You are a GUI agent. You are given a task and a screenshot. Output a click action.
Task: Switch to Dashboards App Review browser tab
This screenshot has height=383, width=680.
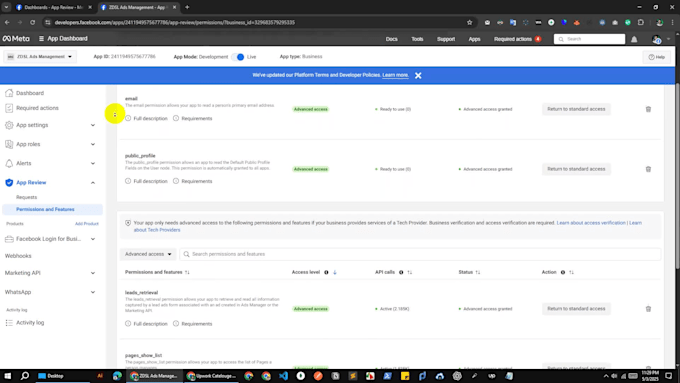[54, 7]
